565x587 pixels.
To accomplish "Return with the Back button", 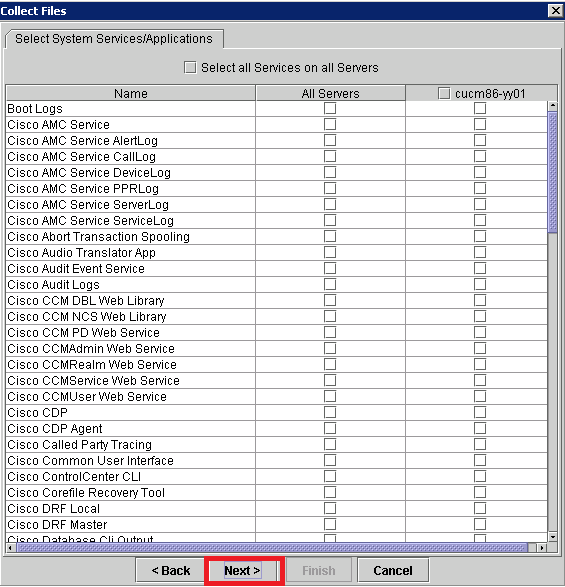I will point(171,571).
